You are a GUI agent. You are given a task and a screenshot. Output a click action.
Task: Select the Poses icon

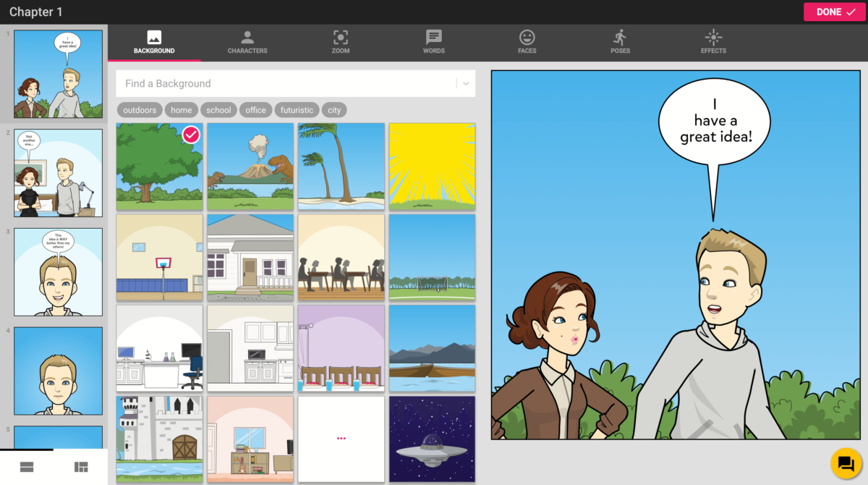(620, 41)
